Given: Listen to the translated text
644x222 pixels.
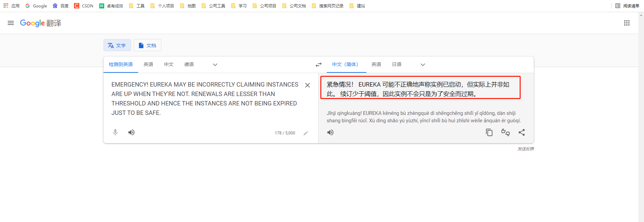Looking at the screenshot, I should pos(330,132).
